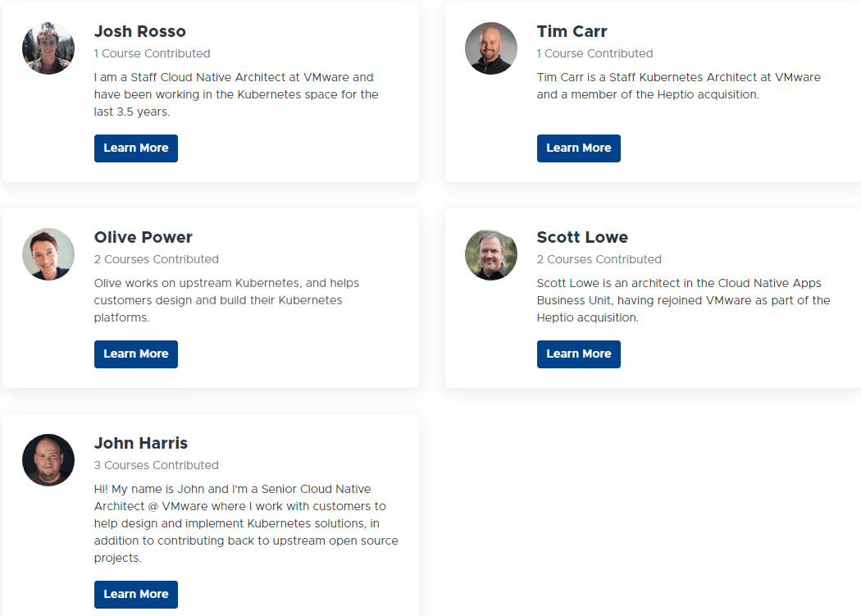Click the Josh Rosso name heading
The height and width of the screenshot is (616, 861).
(140, 32)
